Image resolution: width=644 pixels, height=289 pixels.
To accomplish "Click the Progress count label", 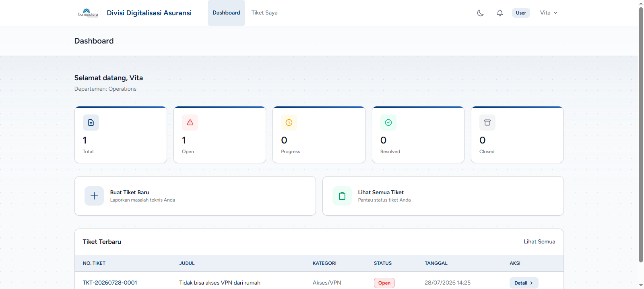I will (x=291, y=152).
